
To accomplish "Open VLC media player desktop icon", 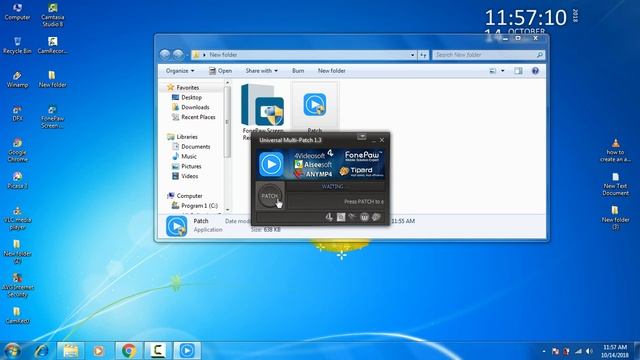I will pyautogui.click(x=17, y=218).
